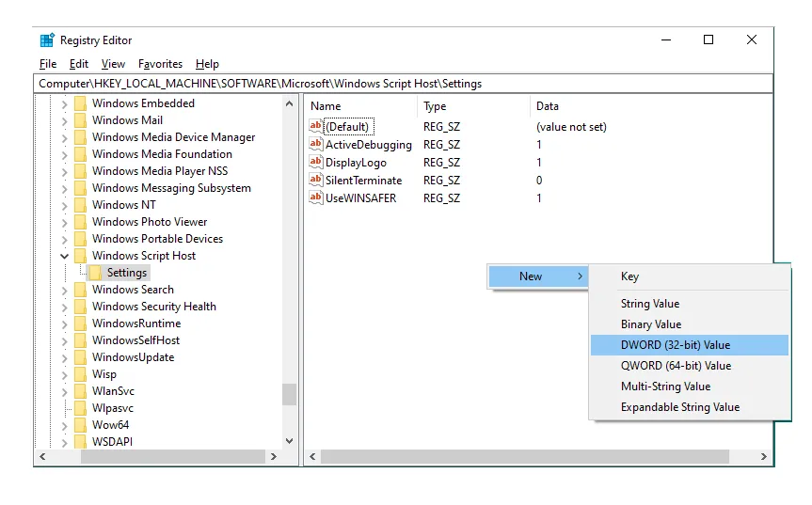This screenshot has height=505, width=812.
Task: Click the Windows Embedded folder icon
Action: pyautogui.click(x=80, y=103)
